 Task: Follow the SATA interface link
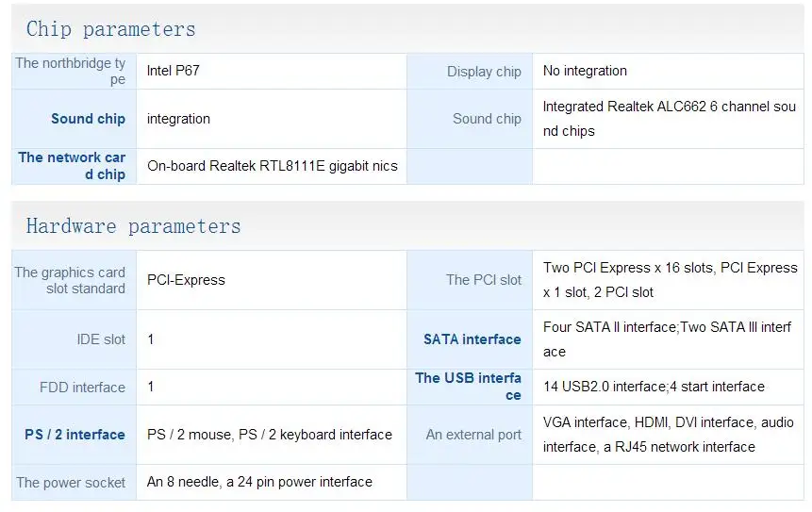472,339
